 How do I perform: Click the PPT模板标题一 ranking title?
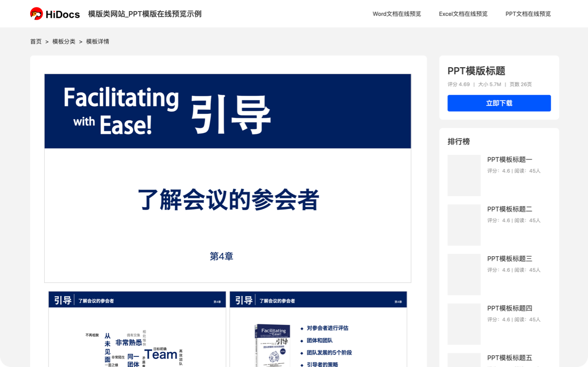(x=510, y=160)
